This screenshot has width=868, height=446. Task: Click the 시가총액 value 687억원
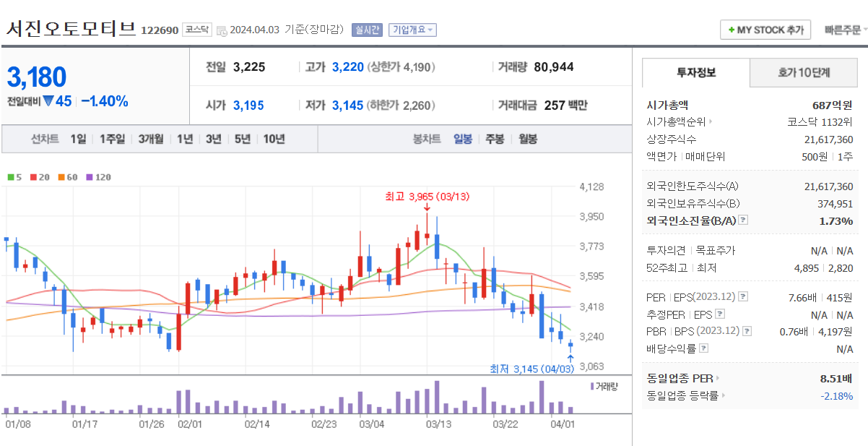tap(832, 105)
